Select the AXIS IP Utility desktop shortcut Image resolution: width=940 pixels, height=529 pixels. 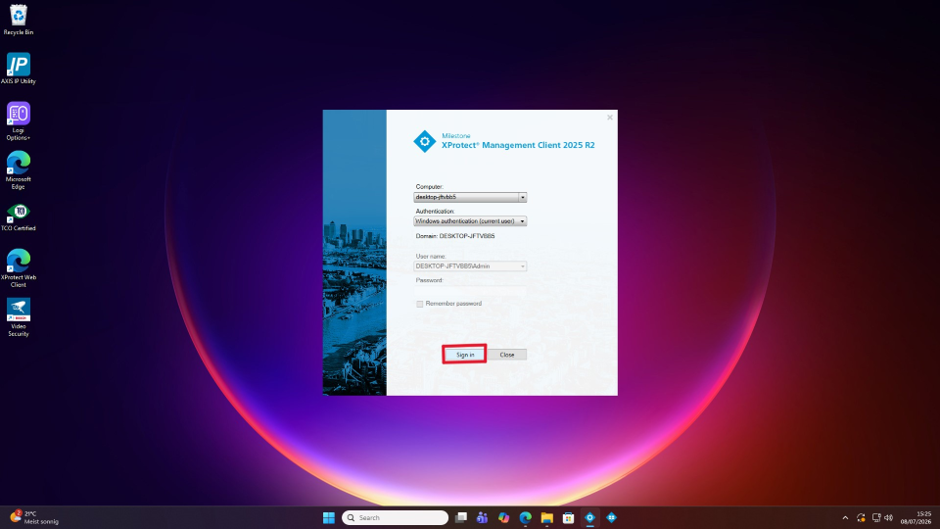point(18,68)
